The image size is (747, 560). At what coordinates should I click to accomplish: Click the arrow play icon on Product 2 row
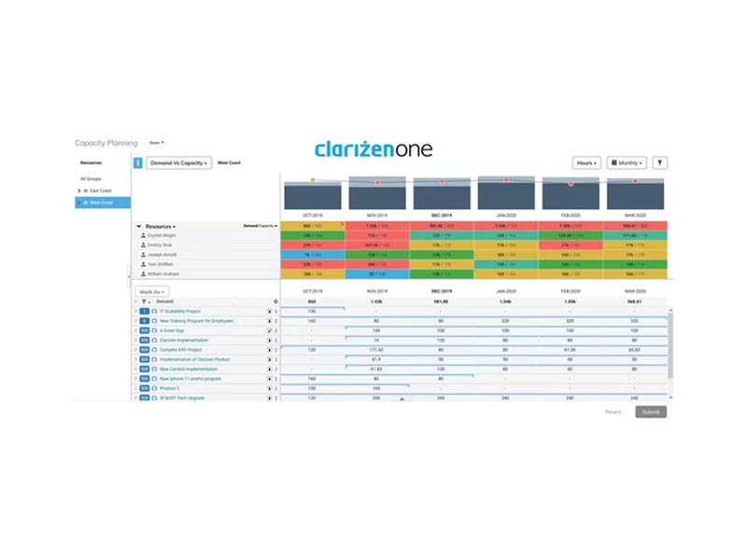tap(270, 389)
